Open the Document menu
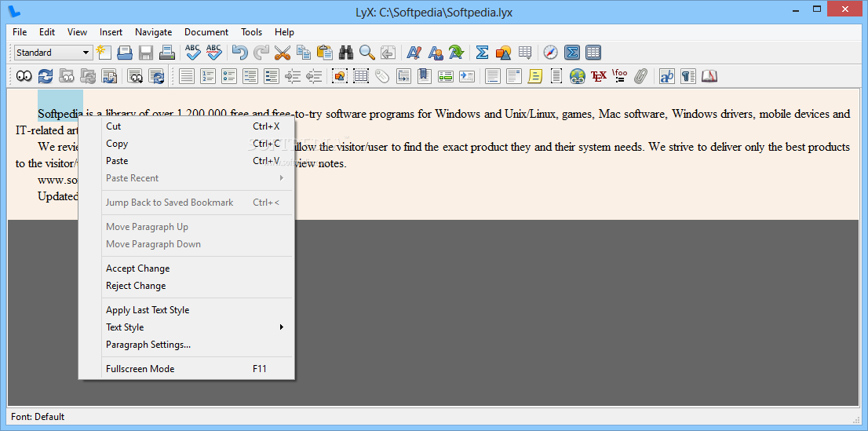This screenshot has height=431, width=868. pos(206,32)
